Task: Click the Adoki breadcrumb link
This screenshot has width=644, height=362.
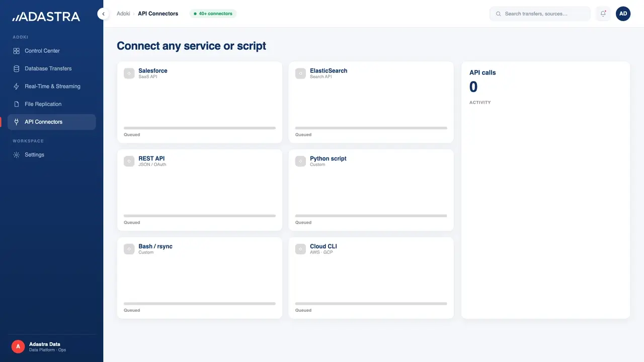Action: [x=123, y=14]
